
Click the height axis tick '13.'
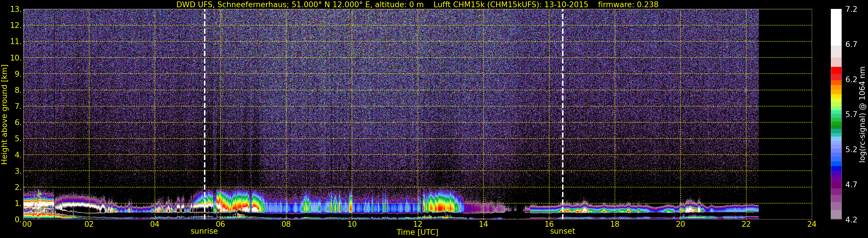pos(16,10)
